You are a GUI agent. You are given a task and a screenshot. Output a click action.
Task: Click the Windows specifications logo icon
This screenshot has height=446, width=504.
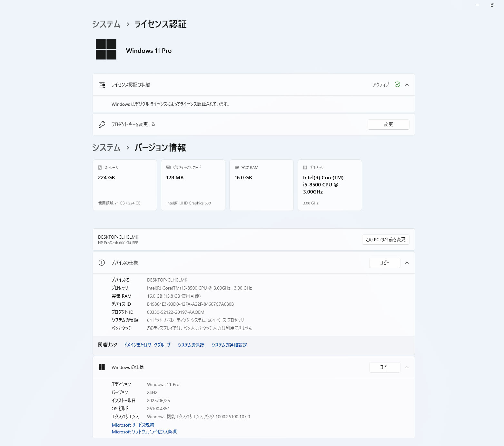click(x=102, y=367)
